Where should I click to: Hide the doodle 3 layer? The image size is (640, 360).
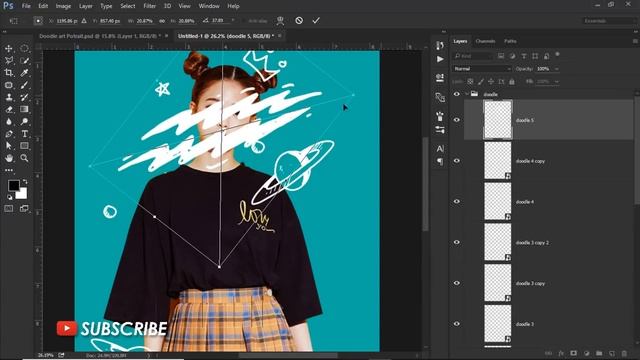(456, 324)
